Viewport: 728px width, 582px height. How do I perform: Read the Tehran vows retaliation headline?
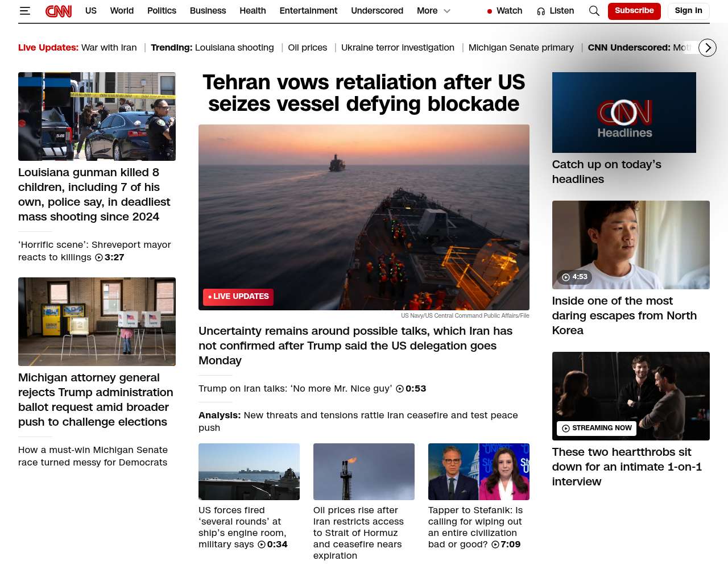[363, 93]
